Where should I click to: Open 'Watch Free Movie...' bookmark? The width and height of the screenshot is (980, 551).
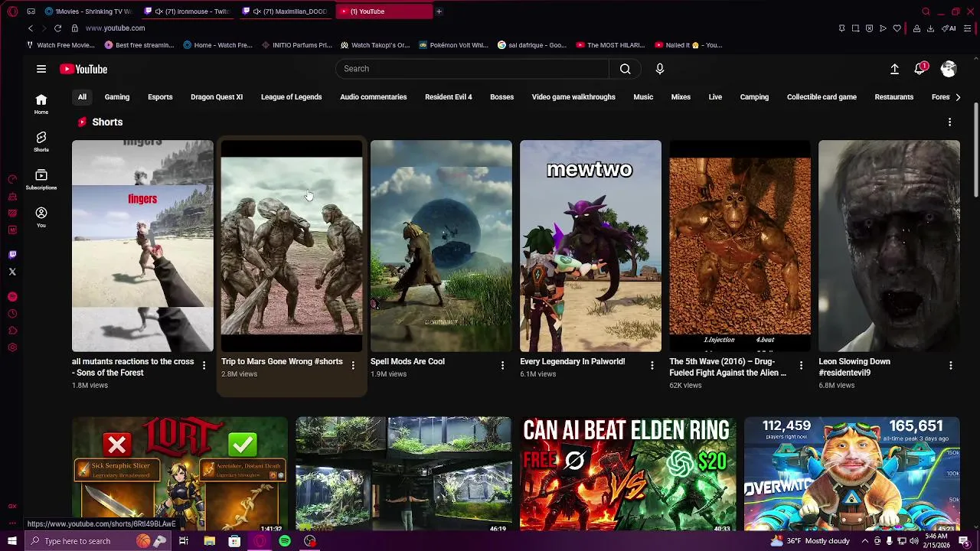click(x=60, y=45)
